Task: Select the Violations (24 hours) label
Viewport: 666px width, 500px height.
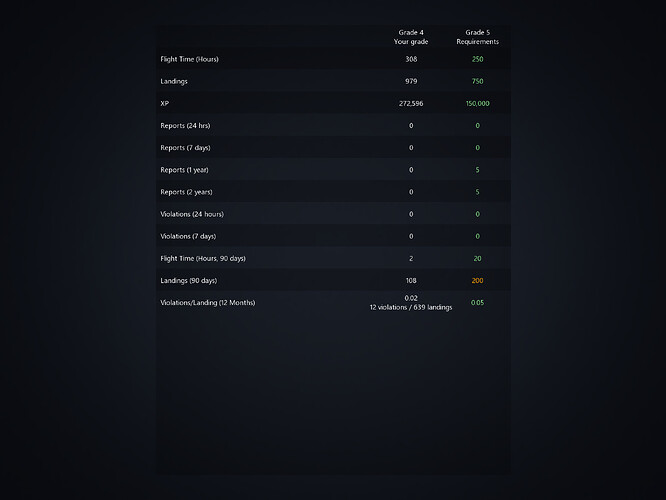Action: pos(192,214)
